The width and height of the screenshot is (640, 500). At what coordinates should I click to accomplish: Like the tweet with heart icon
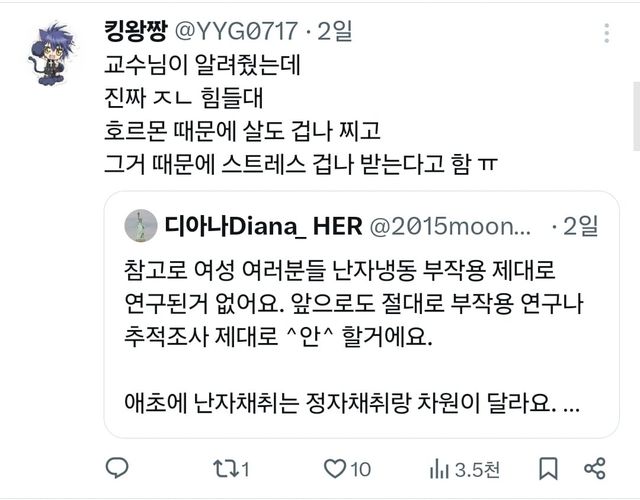click(x=335, y=469)
